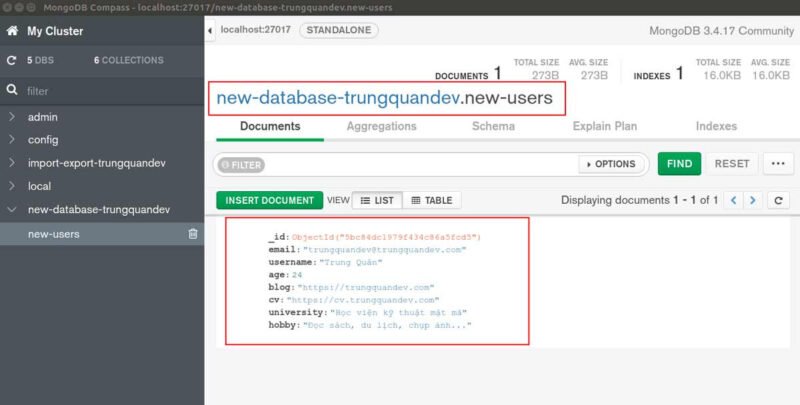Click the _id ObjectId value
This screenshot has width=800, height=405.
(386, 237)
